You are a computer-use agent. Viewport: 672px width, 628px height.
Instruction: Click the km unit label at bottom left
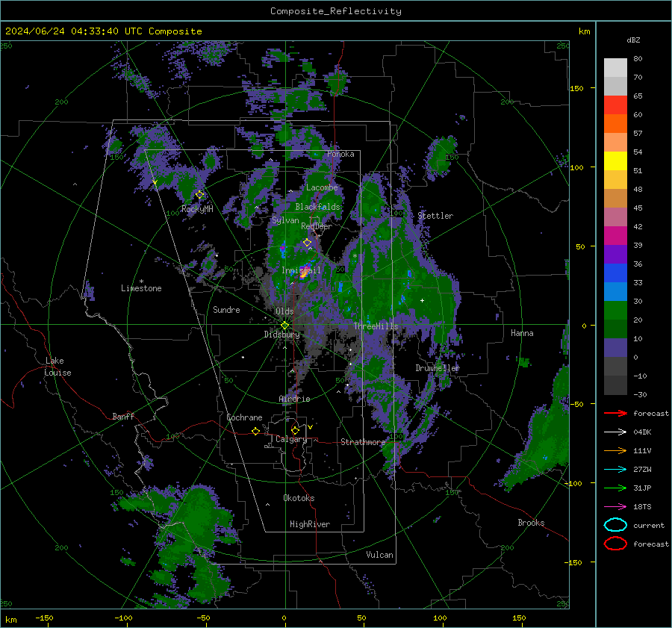point(11,620)
